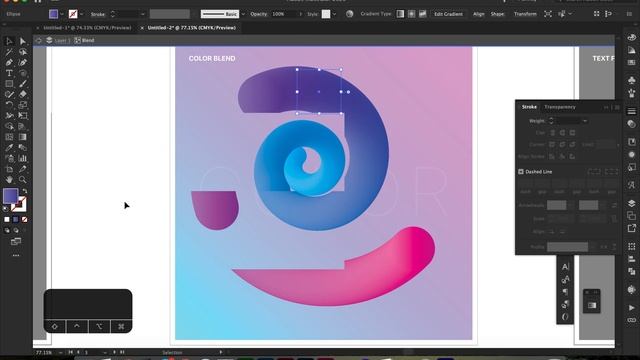Switch to Draw Behind mode
This screenshot has width=640, height=360.
pyautogui.click(x=16, y=231)
